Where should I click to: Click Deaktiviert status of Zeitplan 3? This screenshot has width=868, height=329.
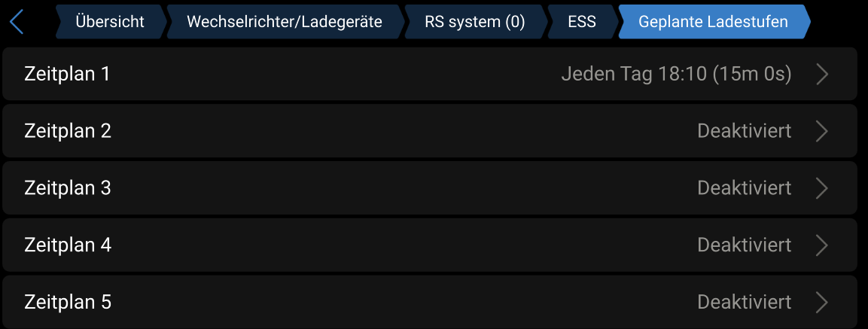pyautogui.click(x=744, y=188)
